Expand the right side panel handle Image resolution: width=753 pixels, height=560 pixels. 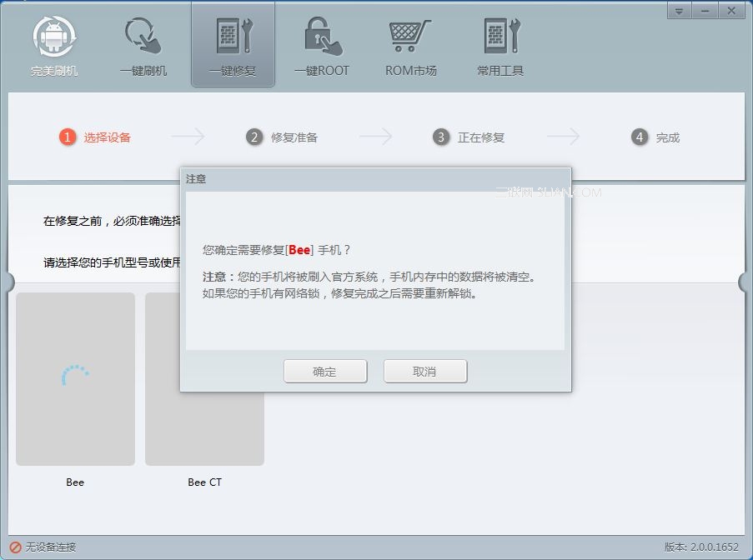click(x=744, y=282)
